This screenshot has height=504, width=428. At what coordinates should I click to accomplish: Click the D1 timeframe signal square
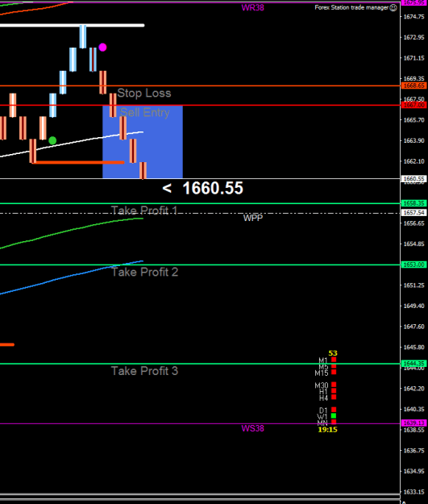334,410
